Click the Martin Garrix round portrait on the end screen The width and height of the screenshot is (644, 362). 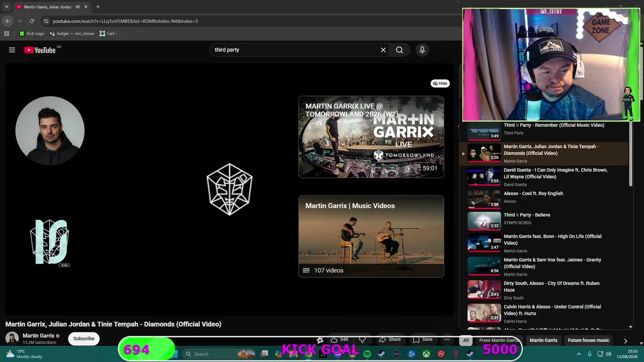tap(50, 131)
